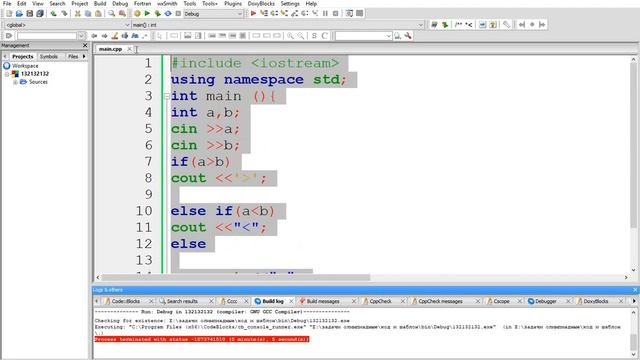
Task: Switch to the Search results tab
Action: point(182,301)
